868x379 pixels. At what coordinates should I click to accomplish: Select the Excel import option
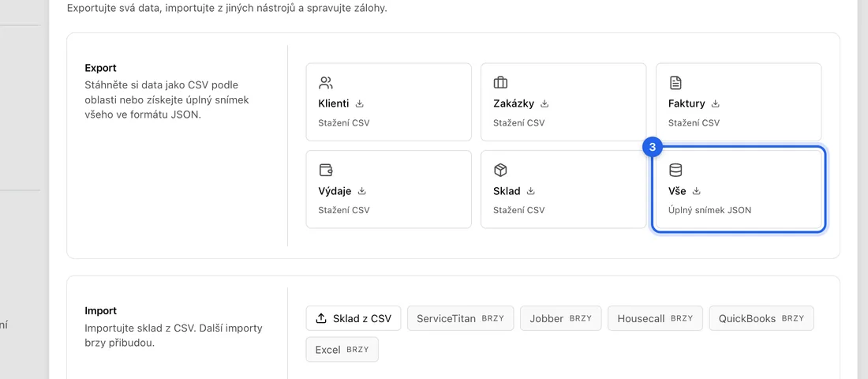tap(342, 350)
